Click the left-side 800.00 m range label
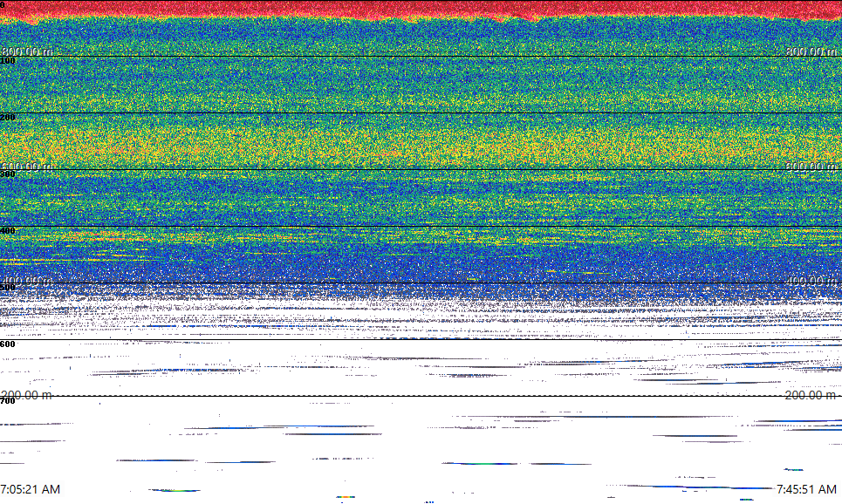Screen dimensions: 842x504 (x=27, y=51)
